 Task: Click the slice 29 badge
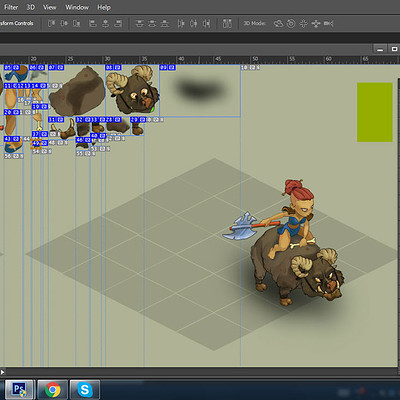pyautogui.click(x=138, y=119)
